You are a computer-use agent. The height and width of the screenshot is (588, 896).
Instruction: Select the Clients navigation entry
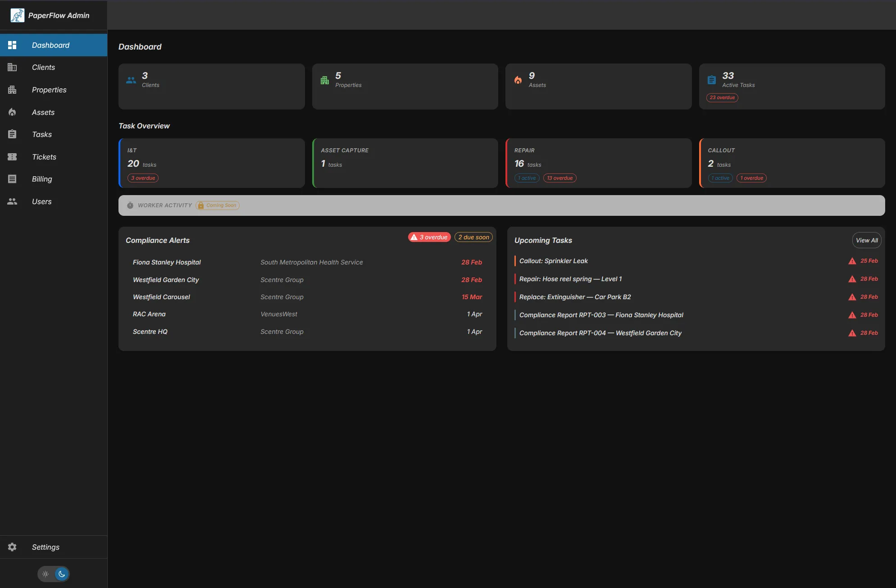(43, 67)
